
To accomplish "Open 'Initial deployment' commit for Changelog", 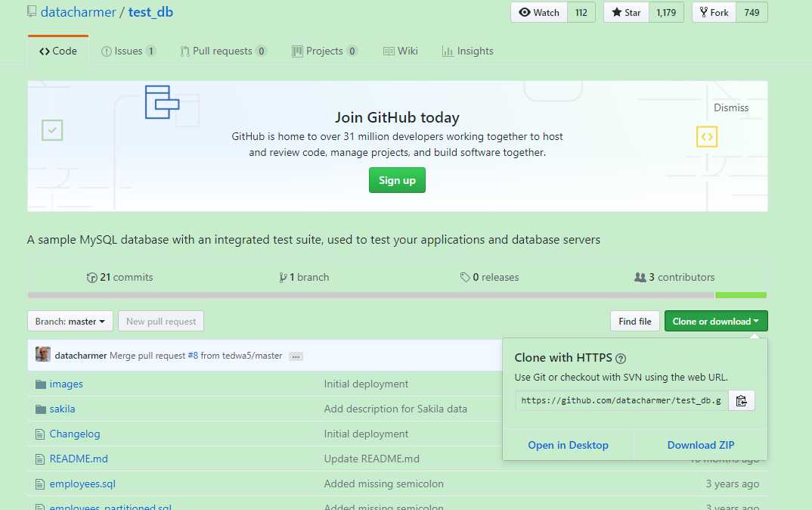I will coord(366,434).
